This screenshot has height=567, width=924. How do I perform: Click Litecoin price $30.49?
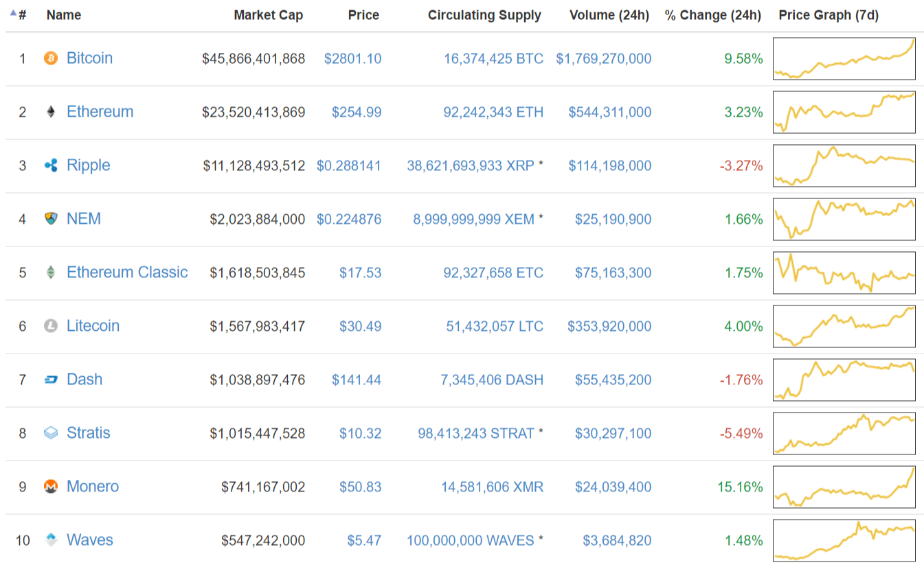(360, 326)
